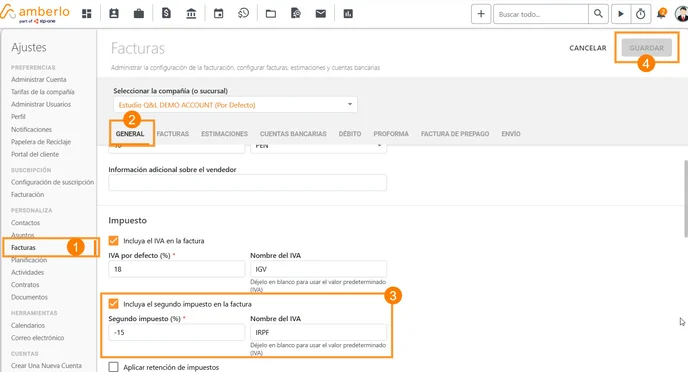Open the document search icon
Image resolution: width=688 pixels, height=372 pixels.
296,14
